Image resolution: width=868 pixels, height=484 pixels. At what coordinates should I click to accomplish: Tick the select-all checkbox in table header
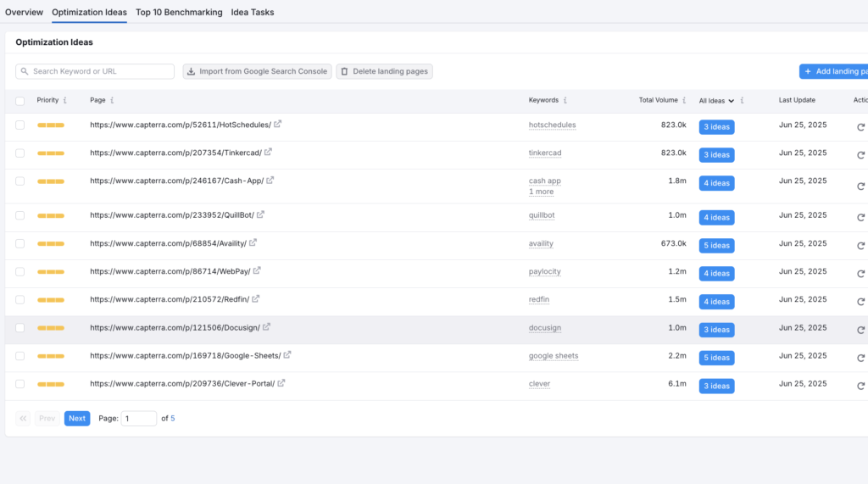[20, 101]
